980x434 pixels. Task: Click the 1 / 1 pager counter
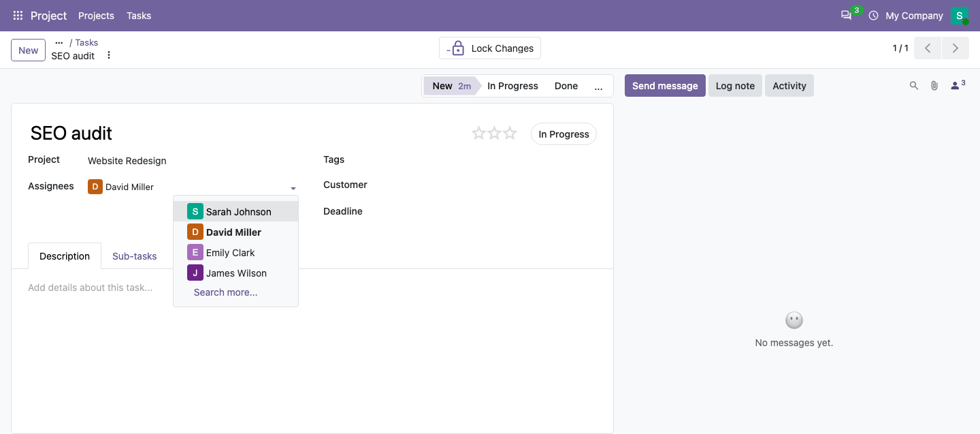pyautogui.click(x=900, y=48)
